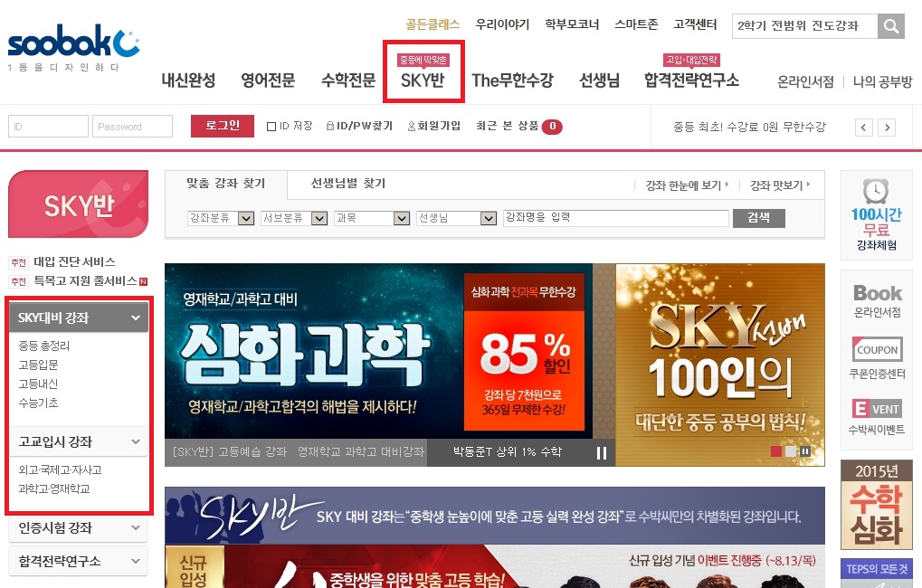Open the 100시간 무료 강좌체험 clock icon
The width and height of the screenshot is (922, 588).
876,213
